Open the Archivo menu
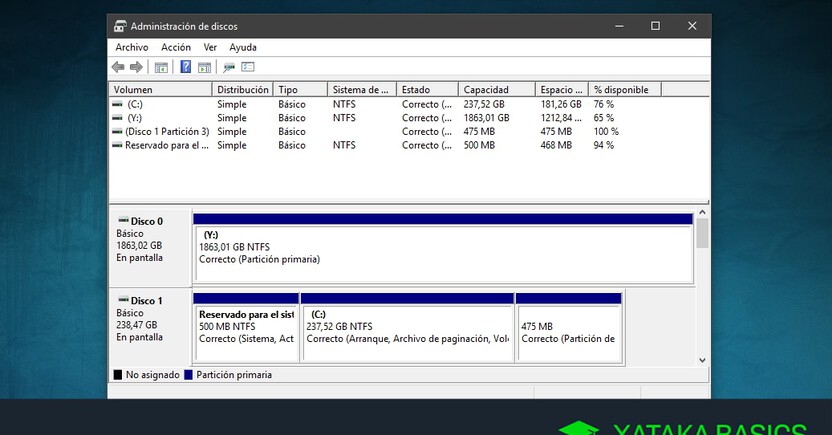The height and width of the screenshot is (435, 832). [131, 47]
